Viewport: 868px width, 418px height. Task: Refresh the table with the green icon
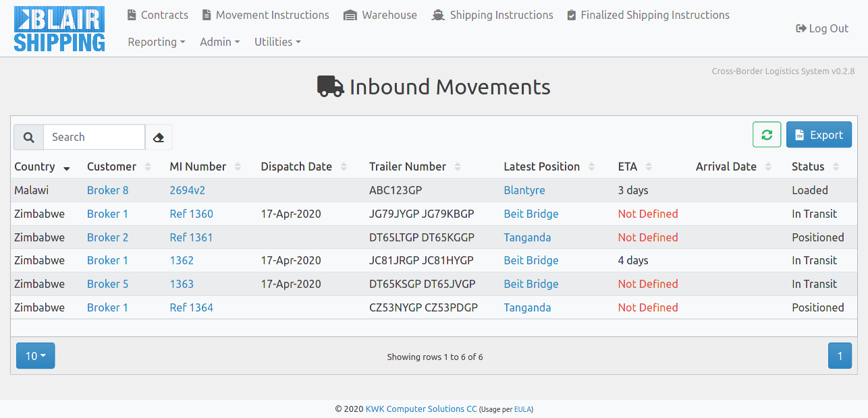pyautogui.click(x=767, y=135)
